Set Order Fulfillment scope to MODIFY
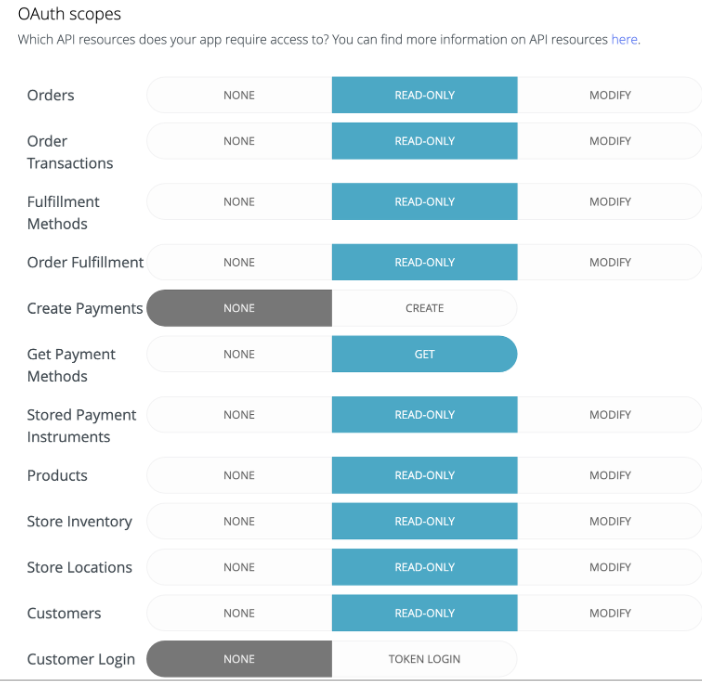Screen dimensions: 702x682 610,262
